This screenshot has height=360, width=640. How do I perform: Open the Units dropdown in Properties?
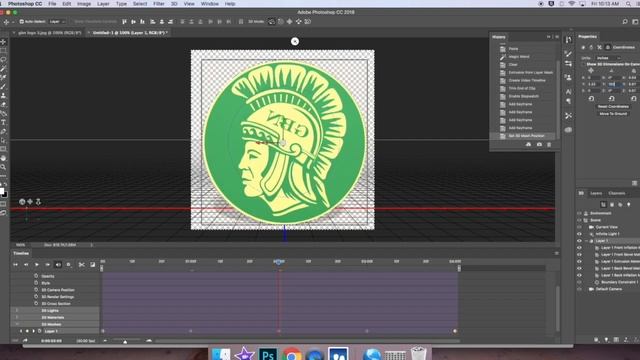[x=608, y=58]
